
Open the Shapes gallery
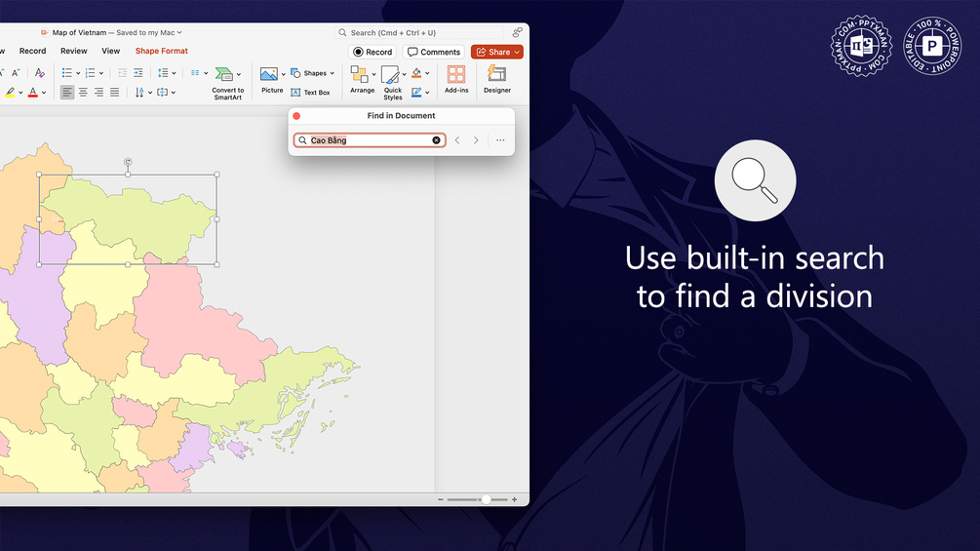[x=312, y=73]
